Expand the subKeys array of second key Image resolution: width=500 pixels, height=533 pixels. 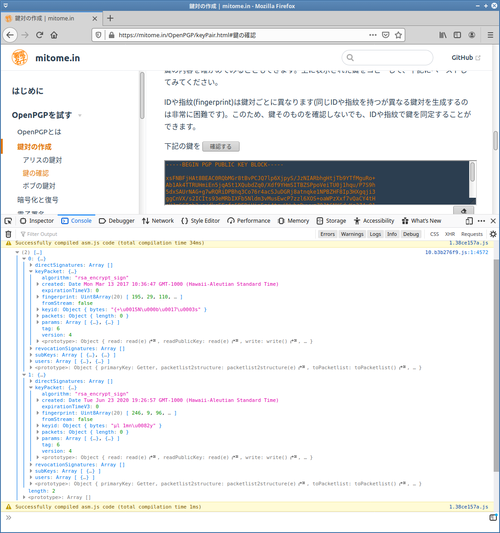[31, 471]
